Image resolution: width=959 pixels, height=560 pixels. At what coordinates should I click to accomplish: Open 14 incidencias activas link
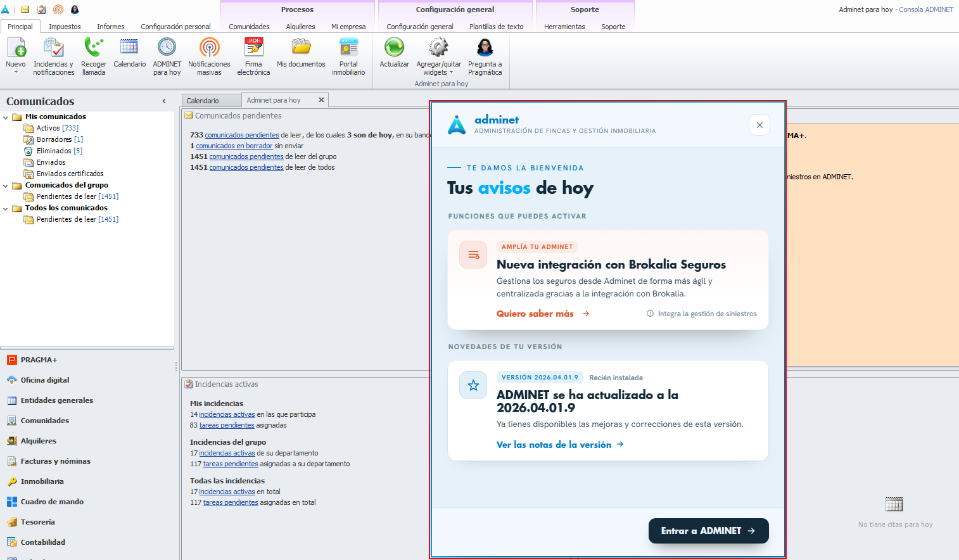[227, 414]
